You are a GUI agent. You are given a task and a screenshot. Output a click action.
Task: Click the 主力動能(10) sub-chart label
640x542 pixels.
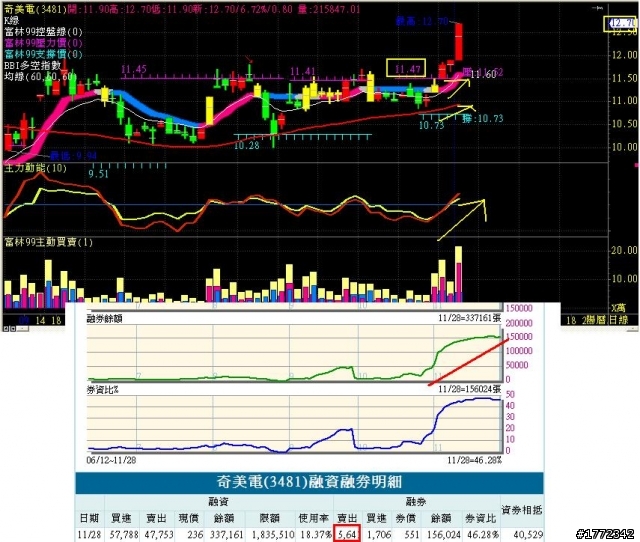(35, 168)
